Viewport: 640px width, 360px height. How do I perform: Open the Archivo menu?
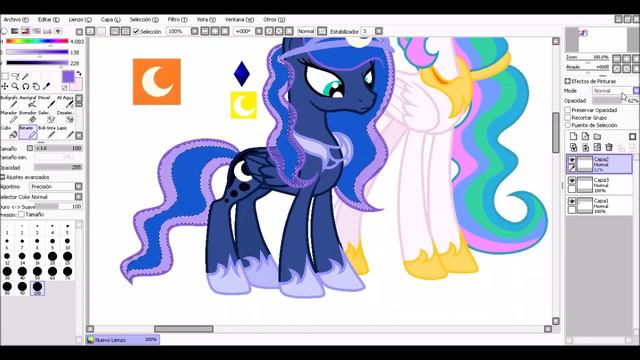pyautogui.click(x=16, y=20)
